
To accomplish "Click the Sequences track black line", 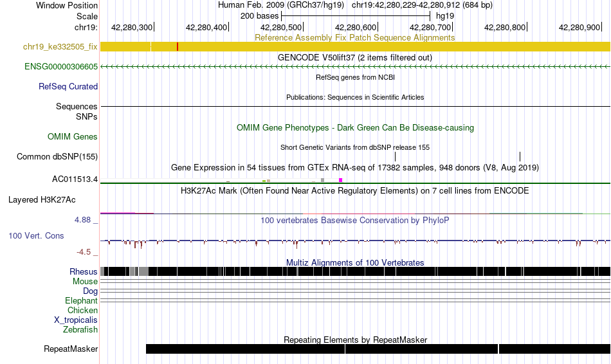I will coord(355,106).
